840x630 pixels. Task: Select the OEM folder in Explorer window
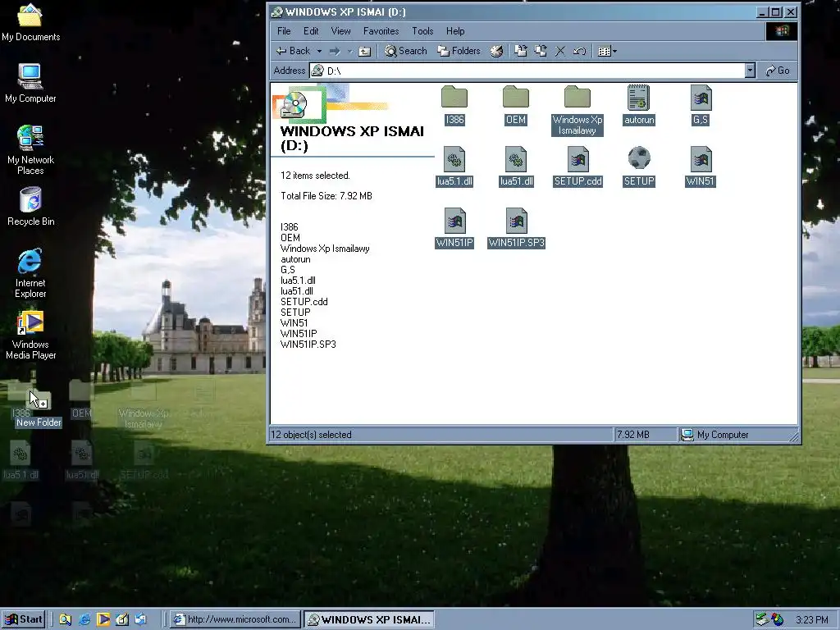[516, 106]
